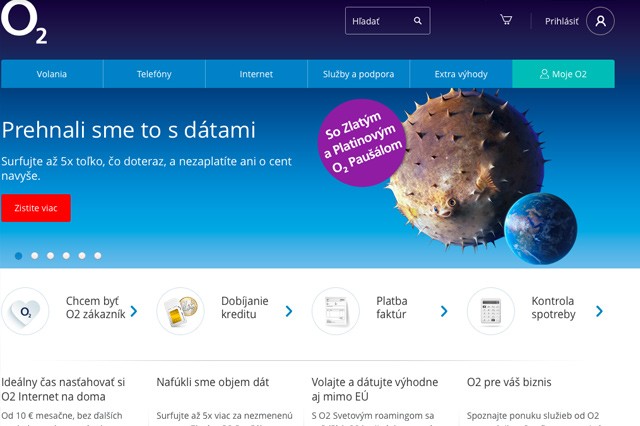Viewport: 640px width, 426px height.
Task: Click the O2 heart icon
Action: (x=25, y=311)
